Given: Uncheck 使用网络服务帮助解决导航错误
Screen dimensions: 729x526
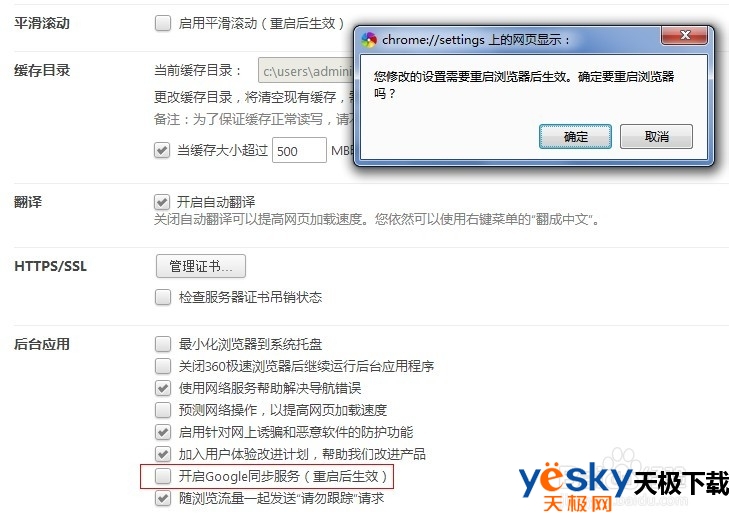Looking at the screenshot, I should (x=163, y=388).
